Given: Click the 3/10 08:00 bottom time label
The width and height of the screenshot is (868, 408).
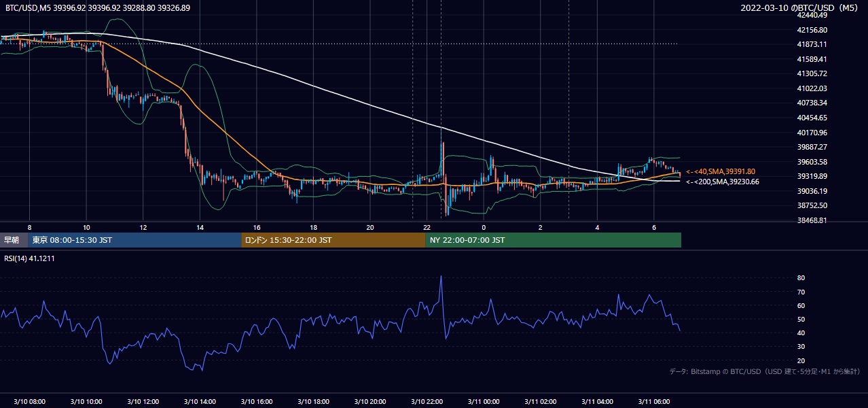Looking at the screenshot, I should [29, 401].
